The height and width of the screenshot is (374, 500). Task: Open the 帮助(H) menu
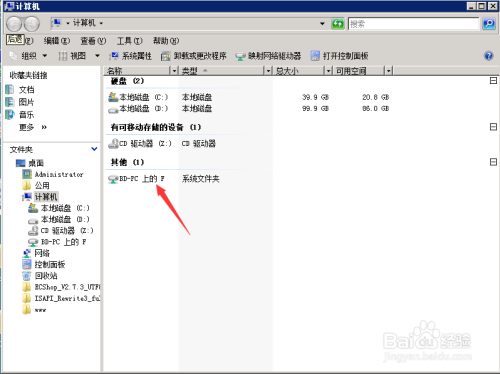pyautogui.click(x=166, y=41)
